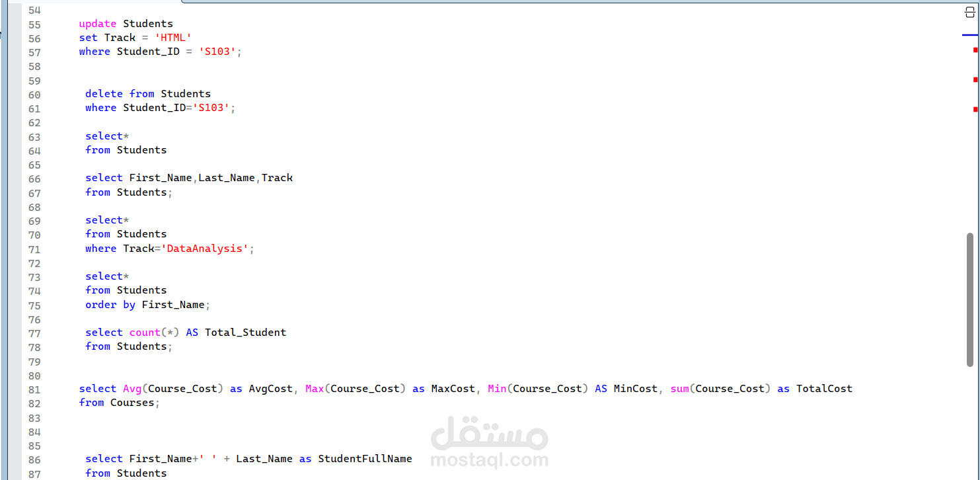Screen dimensions: 980x480
Task: Click the 'Max' function on line 81
Action: click(315, 389)
